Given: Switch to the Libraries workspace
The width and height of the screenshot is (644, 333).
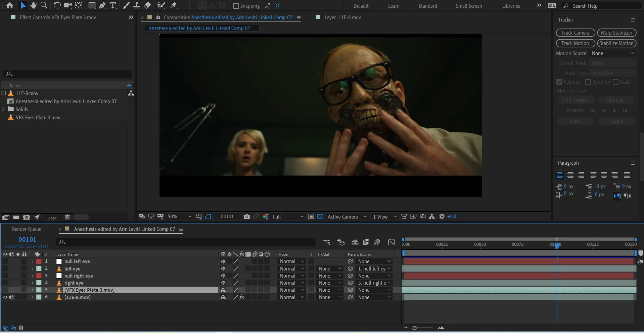Looking at the screenshot, I should [511, 6].
